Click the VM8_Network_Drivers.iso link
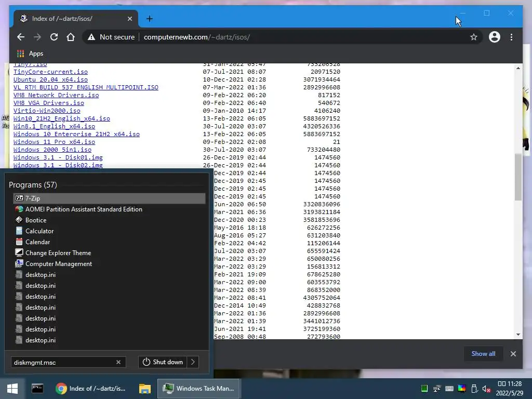The width and height of the screenshot is (532, 399). coord(56,95)
